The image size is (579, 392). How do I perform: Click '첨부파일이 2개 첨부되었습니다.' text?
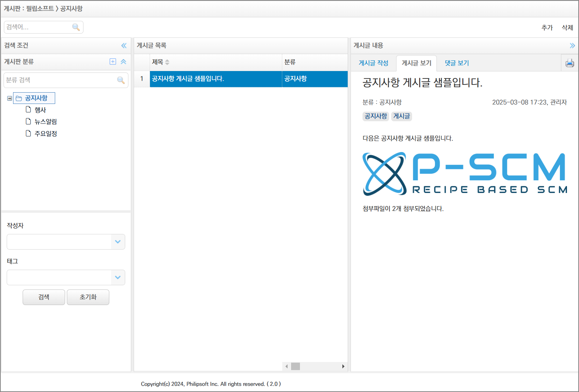tap(403, 209)
